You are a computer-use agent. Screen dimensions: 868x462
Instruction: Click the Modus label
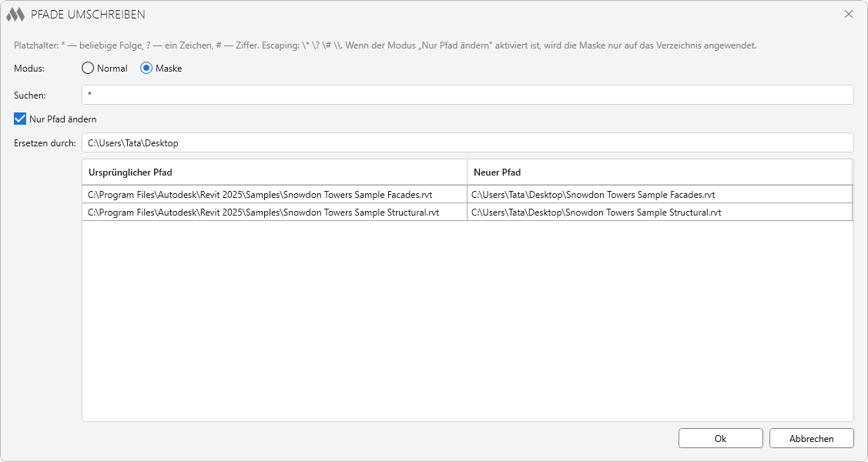[x=29, y=69]
